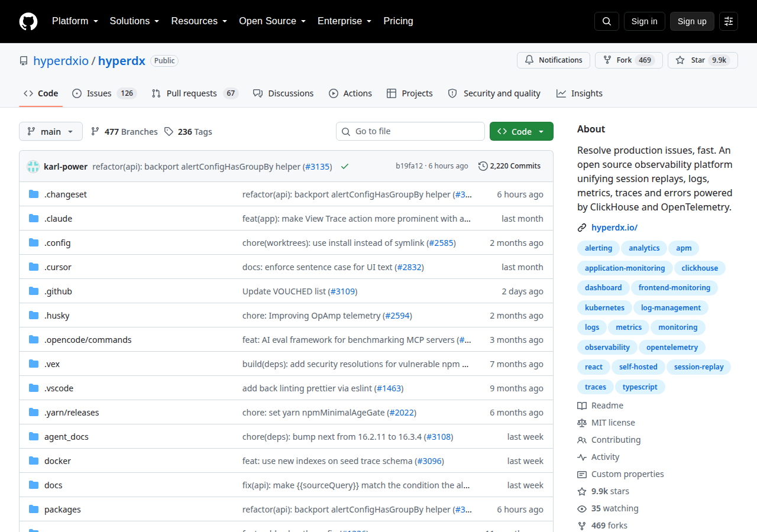Star the repository with Star button
The height and width of the screenshot is (532, 757).
tap(703, 60)
